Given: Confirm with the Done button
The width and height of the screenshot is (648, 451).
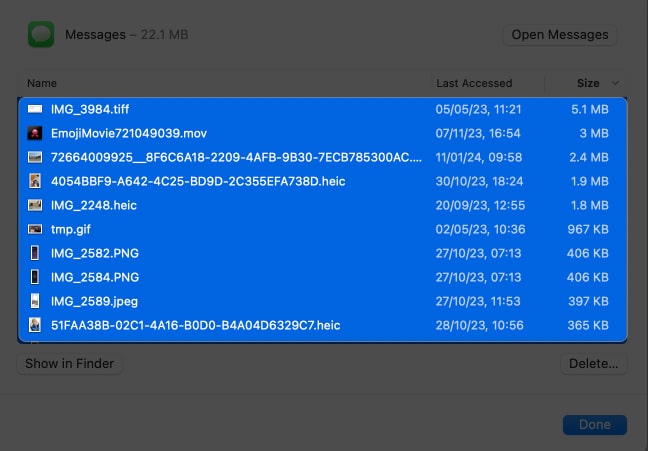Looking at the screenshot, I should coord(595,425).
